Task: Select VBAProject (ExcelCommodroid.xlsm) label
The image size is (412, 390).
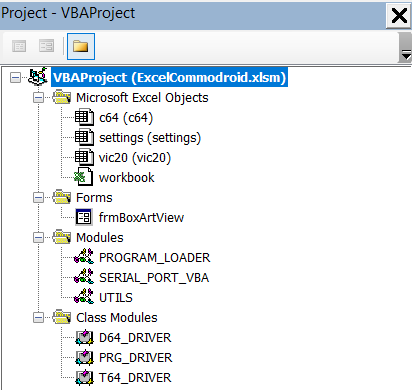Action: [169, 78]
